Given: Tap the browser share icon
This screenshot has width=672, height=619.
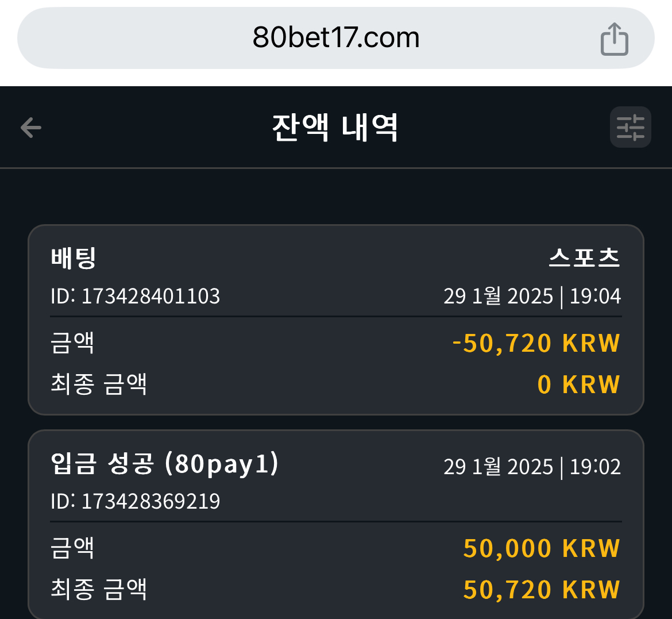Looking at the screenshot, I should click(x=614, y=39).
